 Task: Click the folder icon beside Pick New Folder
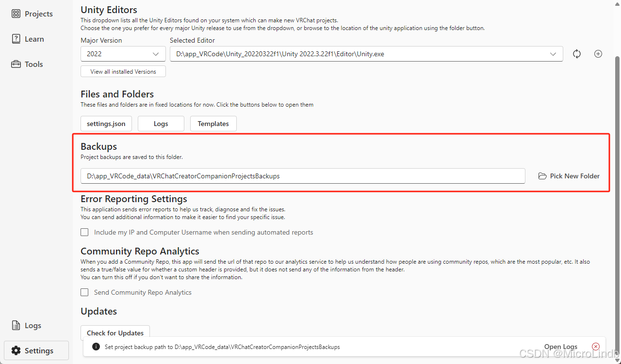point(542,176)
